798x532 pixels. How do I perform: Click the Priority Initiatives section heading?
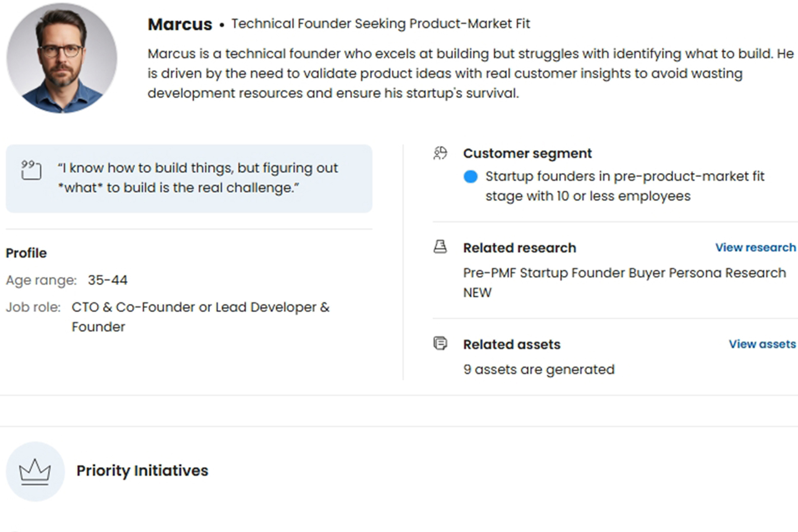(x=142, y=471)
